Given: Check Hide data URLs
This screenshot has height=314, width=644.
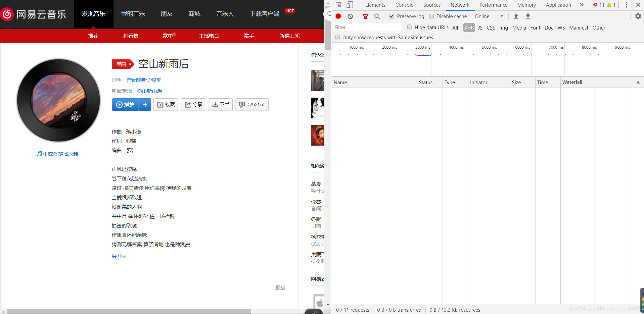Looking at the screenshot, I should tap(410, 27).
